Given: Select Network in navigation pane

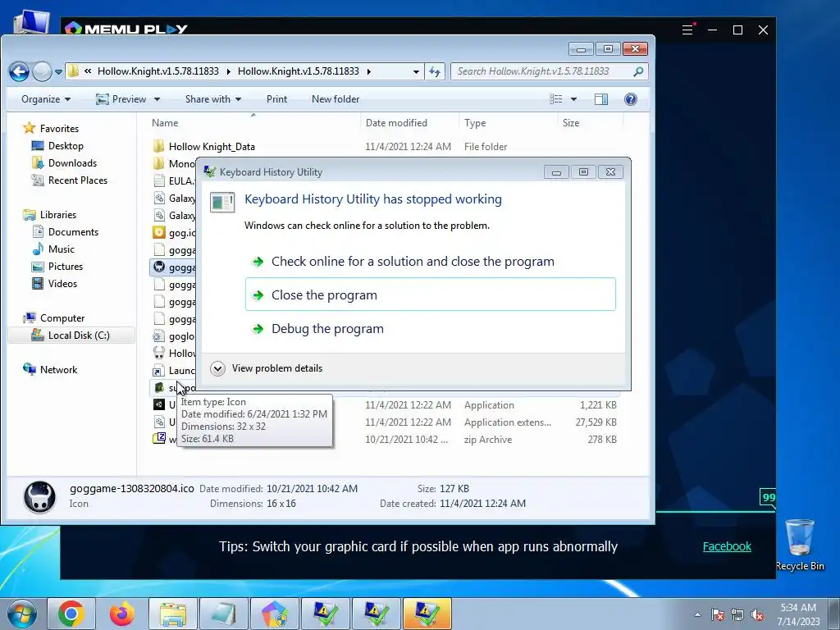Looking at the screenshot, I should (x=58, y=370).
